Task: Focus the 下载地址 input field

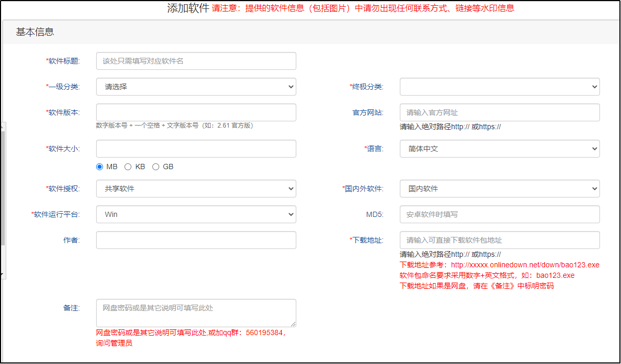Action: pos(500,240)
